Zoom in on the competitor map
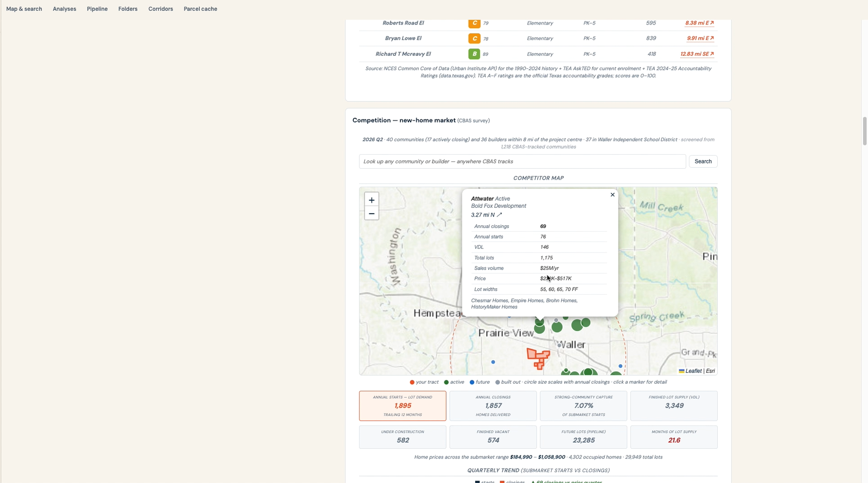This screenshot has width=868, height=483. (372, 200)
